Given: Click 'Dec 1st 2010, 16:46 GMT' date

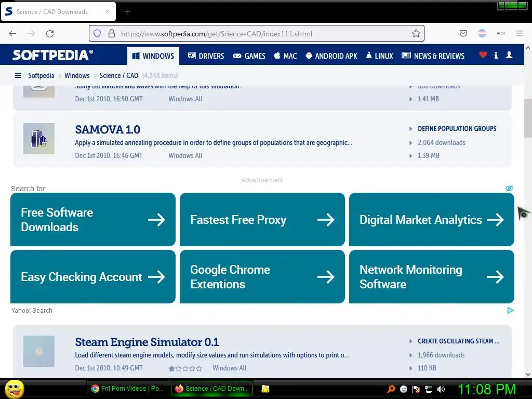Looking at the screenshot, I should point(109,155).
